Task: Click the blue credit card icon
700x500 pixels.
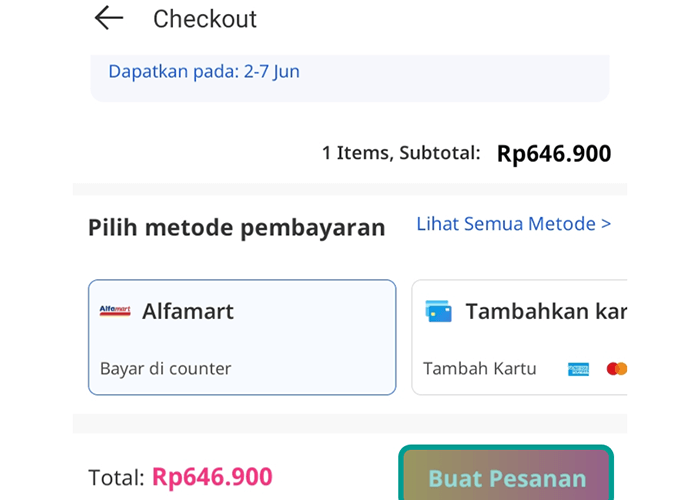Action: [438, 311]
